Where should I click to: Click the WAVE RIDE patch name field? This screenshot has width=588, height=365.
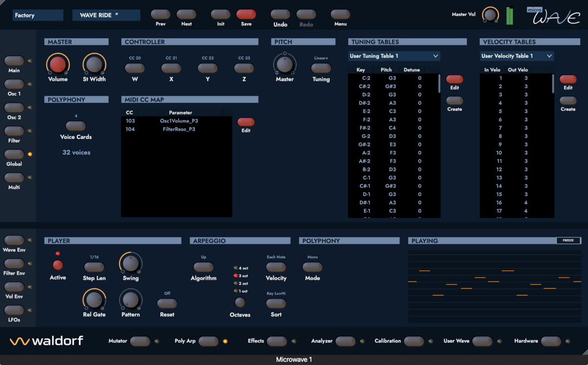[x=106, y=15]
